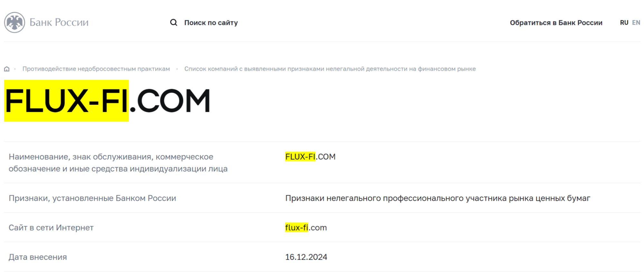Click the highlighted FLUX-FI.COM page heading
This screenshot has width=644, height=272.
pos(107,101)
